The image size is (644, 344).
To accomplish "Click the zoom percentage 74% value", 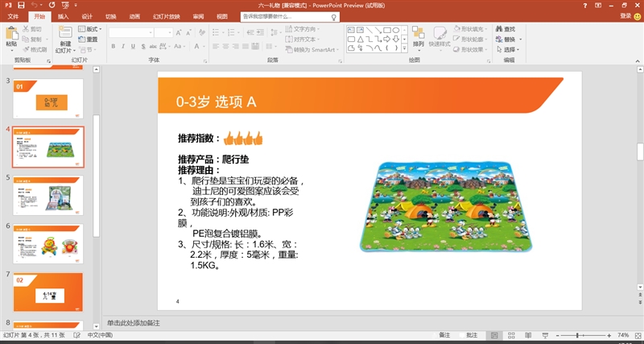I will tap(623, 335).
